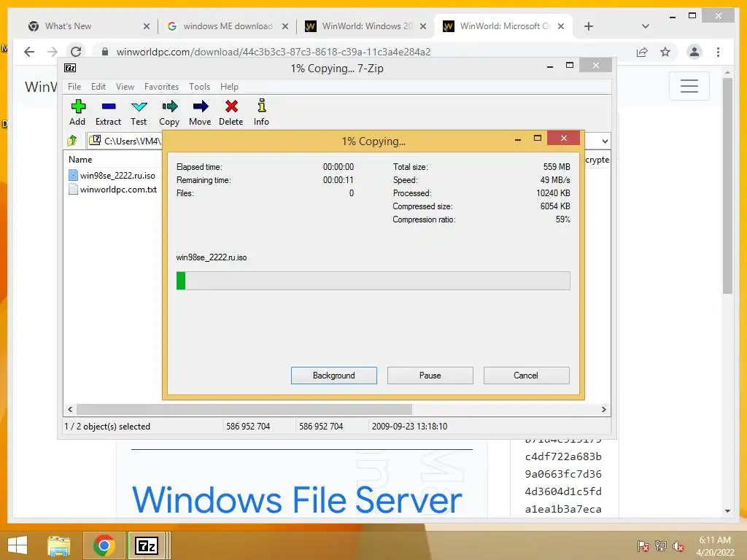The width and height of the screenshot is (747, 560).
Task: Open the Chrome tab search chevron
Action: (x=645, y=26)
